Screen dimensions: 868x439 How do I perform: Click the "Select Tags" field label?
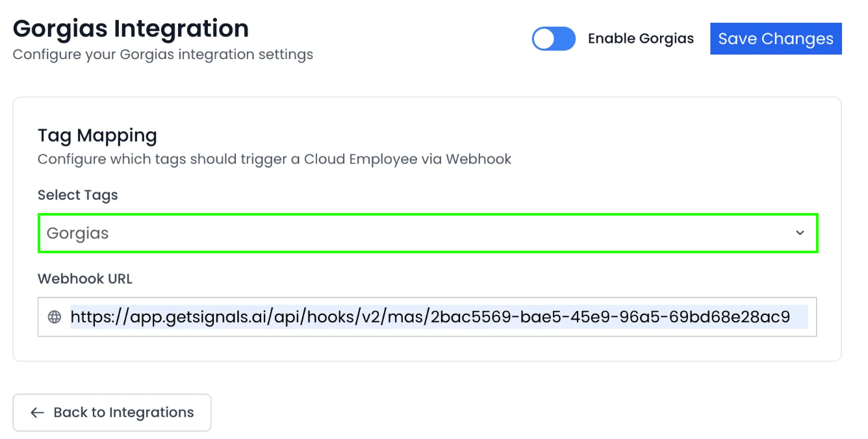[x=78, y=195]
